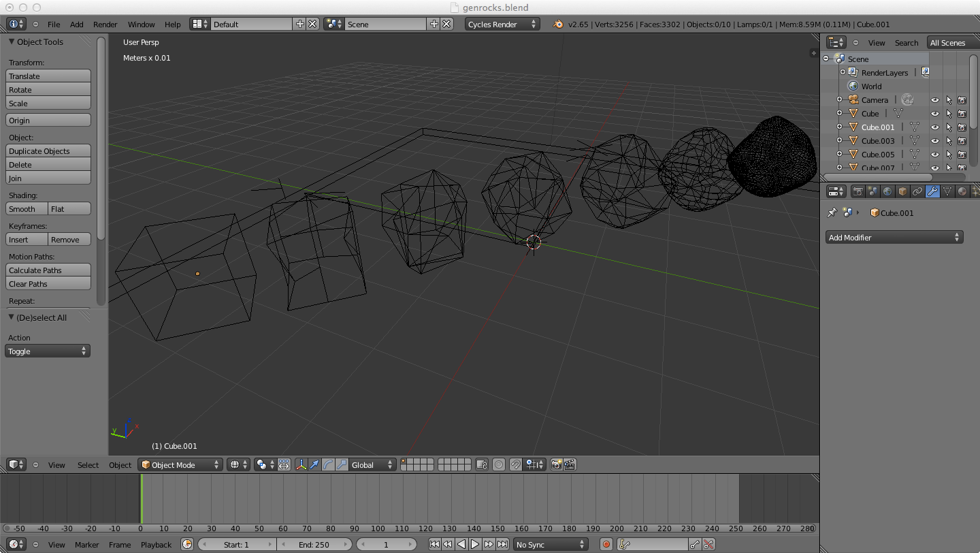Toggle Camera selectability arrow in outliner
Image resolution: width=980 pixels, height=553 pixels.
[949, 100]
